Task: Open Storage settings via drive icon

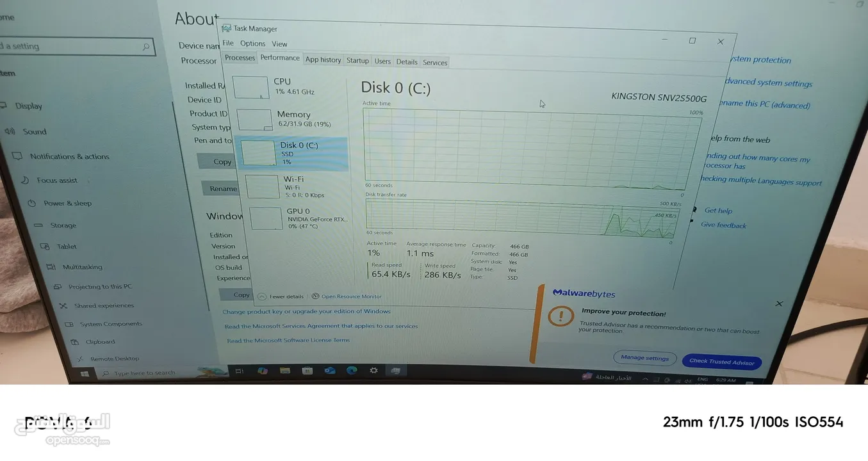Action: click(38, 225)
